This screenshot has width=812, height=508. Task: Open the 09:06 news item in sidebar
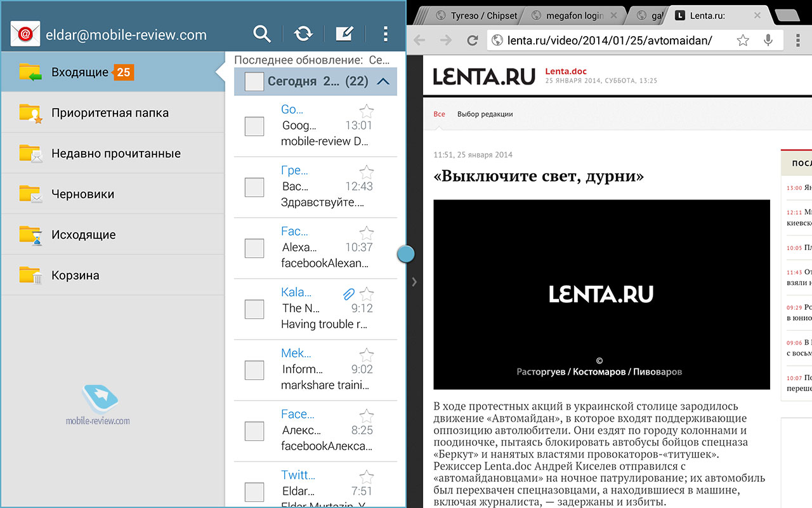799,348
